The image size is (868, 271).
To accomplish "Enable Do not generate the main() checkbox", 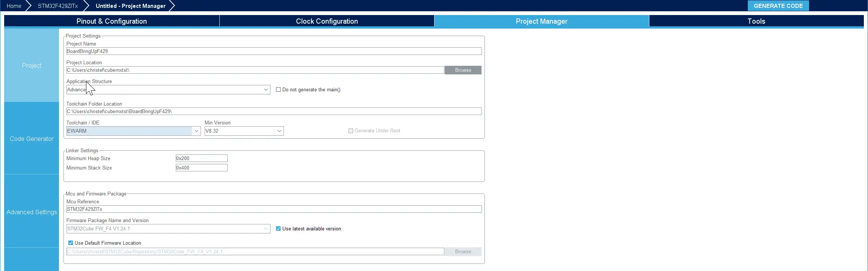I will click(278, 90).
